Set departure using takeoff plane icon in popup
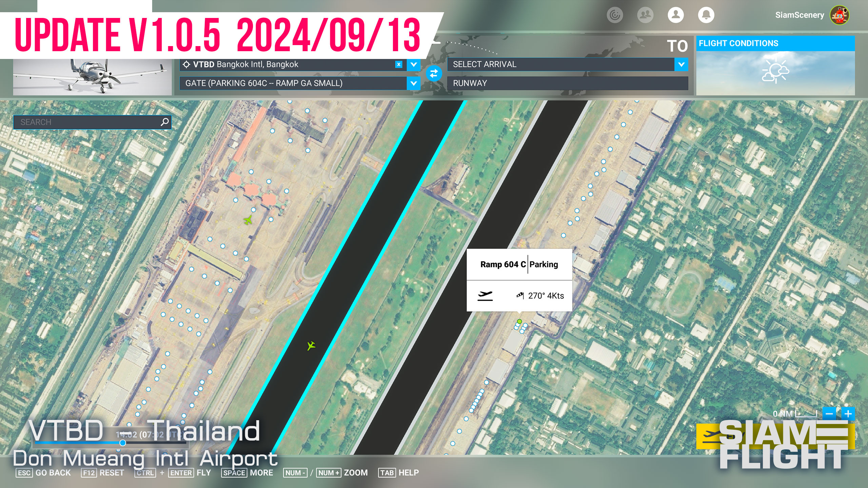 click(x=485, y=296)
